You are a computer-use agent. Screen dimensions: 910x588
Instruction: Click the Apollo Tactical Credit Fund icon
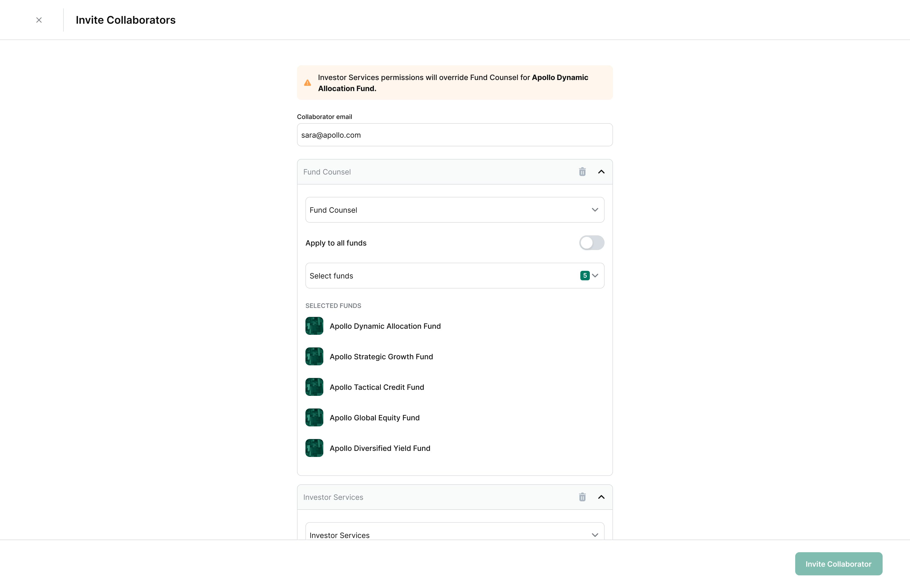[x=314, y=387]
